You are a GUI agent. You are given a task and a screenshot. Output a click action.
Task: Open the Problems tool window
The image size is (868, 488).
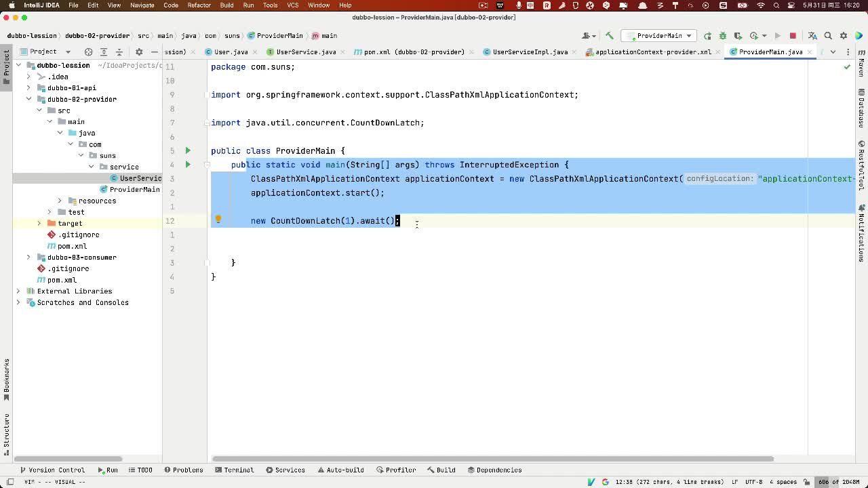(183, 470)
